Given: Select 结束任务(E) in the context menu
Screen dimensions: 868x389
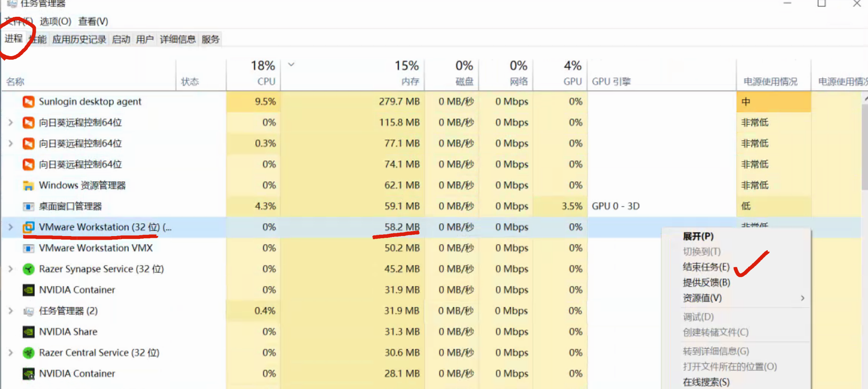Looking at the screenshot, I should 706,267.
